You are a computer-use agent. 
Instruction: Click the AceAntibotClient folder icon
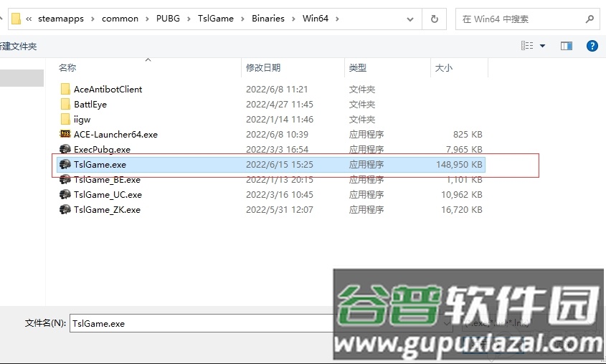click(x=65, y=90)
